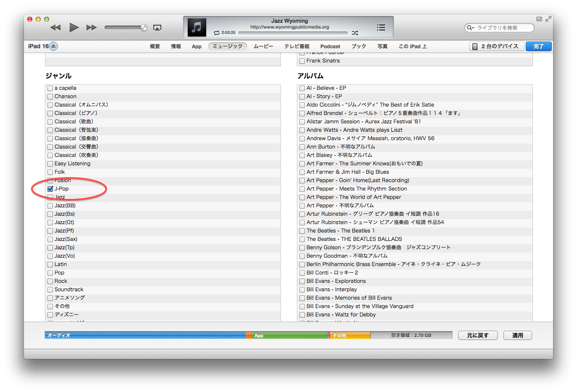Screen dimensions: 577x392
Task: Check the Soundtrack genre checkbox
Action: [x=50, y=290]
